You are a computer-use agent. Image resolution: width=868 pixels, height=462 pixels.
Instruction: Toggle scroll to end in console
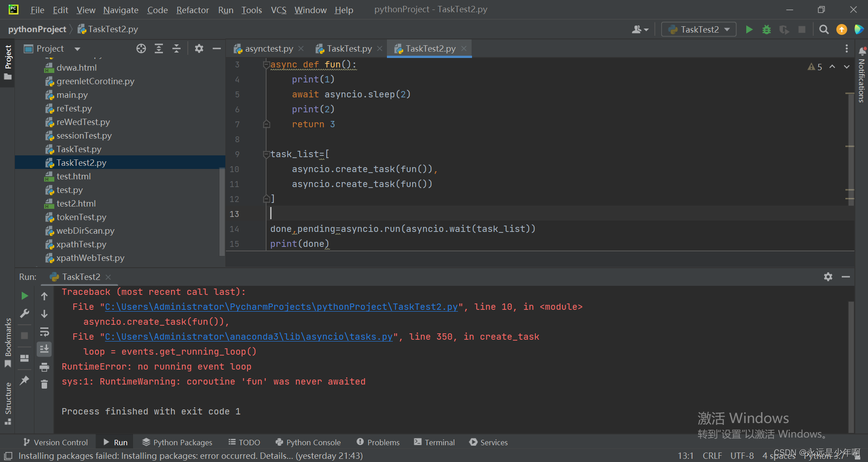(x=44, y=349)
